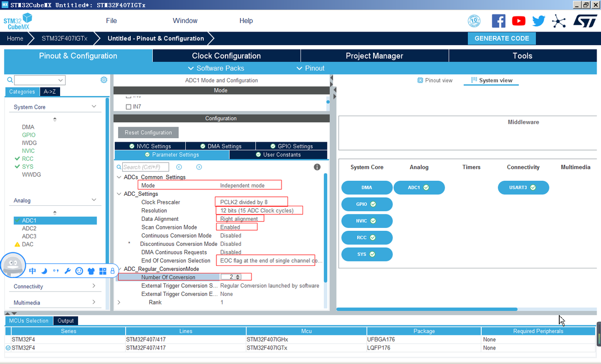Click the shirt skin icon on IME toolbar

[x=91, y=271]
